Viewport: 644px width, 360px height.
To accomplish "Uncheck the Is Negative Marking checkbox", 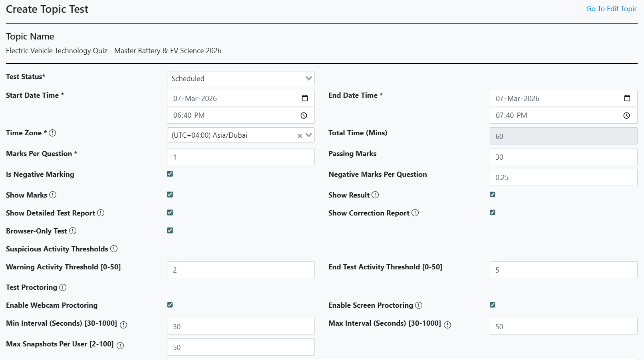I will pos(170,174).
